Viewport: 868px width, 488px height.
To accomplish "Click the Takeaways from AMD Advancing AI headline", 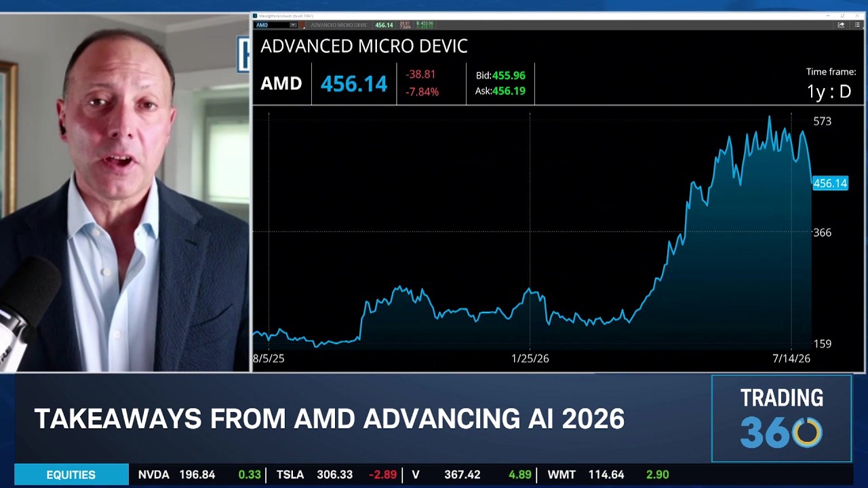I will point(330,419).
